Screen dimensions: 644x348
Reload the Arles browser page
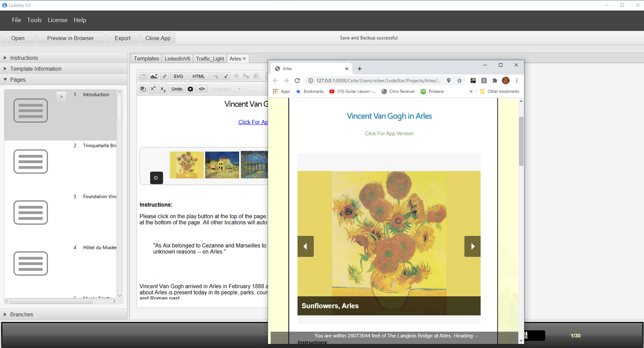pos(297,81)
